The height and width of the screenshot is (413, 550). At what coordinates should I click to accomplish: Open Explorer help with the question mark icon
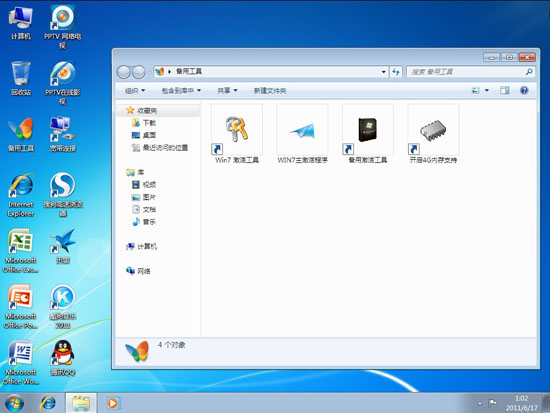524,91
